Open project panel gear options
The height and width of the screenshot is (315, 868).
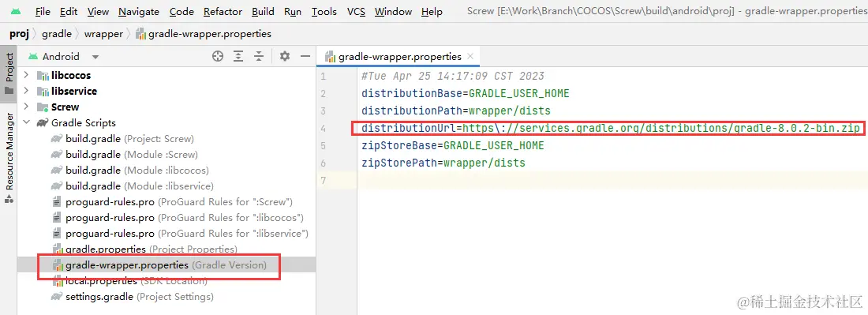pos(285,56)
